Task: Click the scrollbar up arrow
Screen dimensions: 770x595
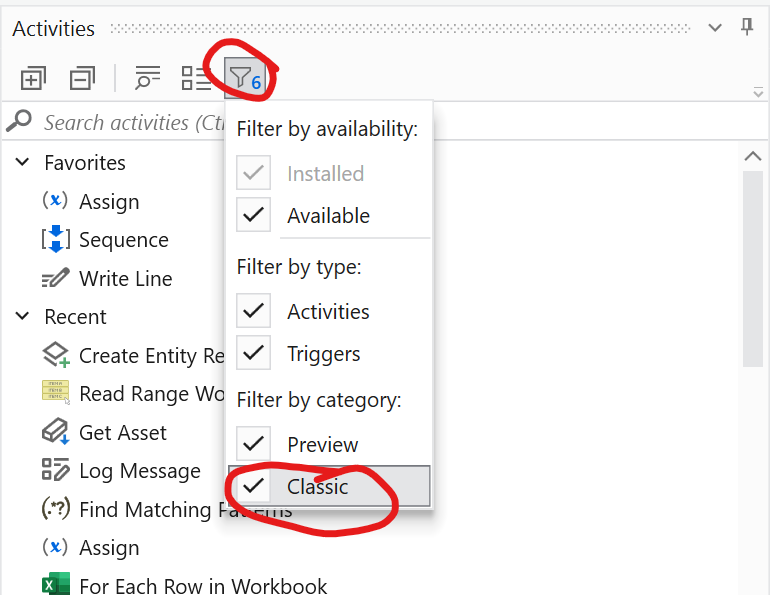Action: [x=753, y=157]
